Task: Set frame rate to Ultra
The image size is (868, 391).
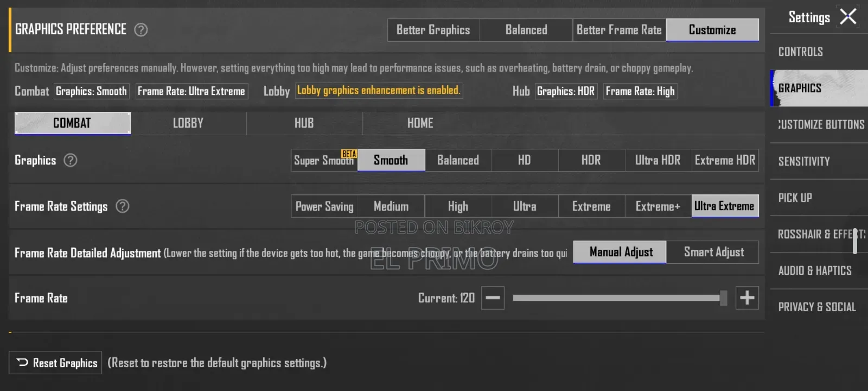Action: tap(525, 206)
